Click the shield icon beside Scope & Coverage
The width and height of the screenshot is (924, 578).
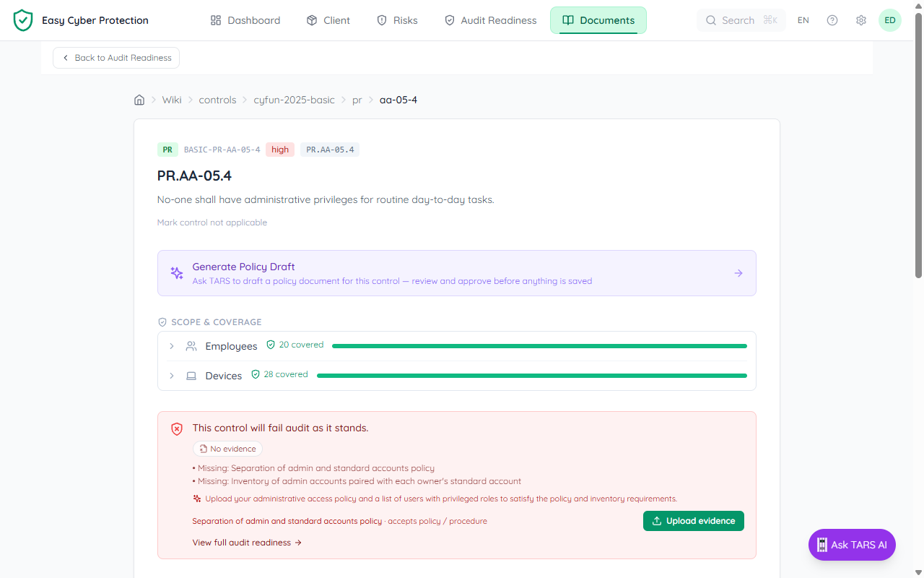pos(162,322)
